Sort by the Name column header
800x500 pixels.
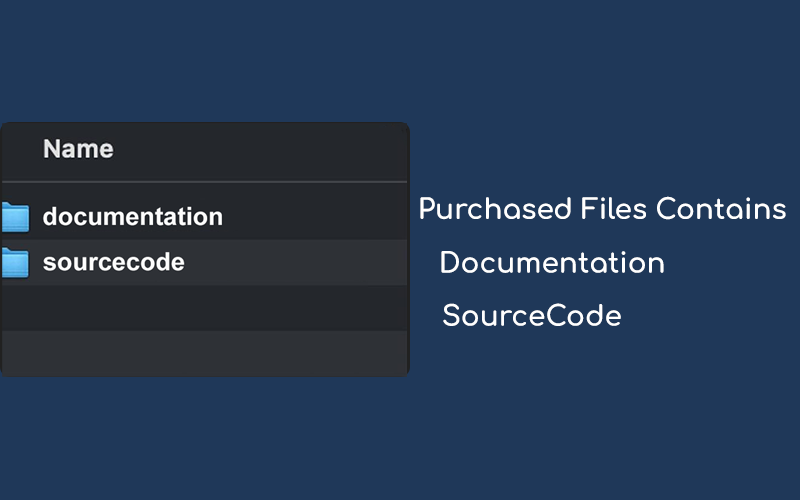tap(78, 150)
